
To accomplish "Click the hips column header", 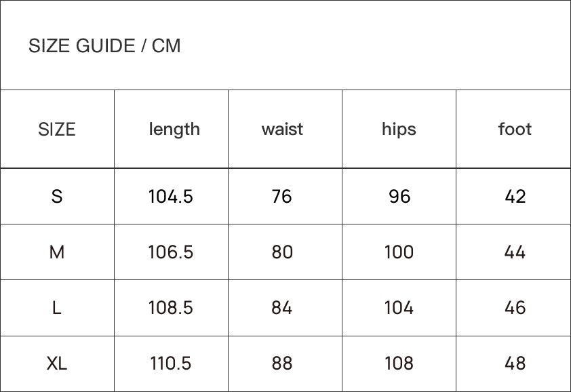I will click(399, 129).
